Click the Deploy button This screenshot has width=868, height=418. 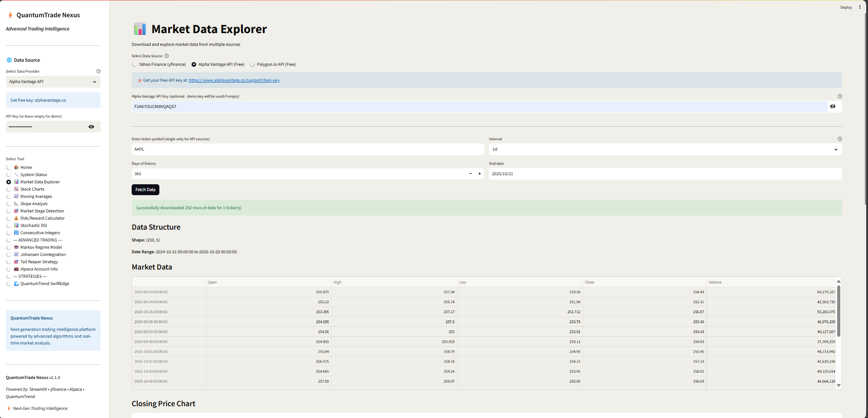[x=846, y=7]
